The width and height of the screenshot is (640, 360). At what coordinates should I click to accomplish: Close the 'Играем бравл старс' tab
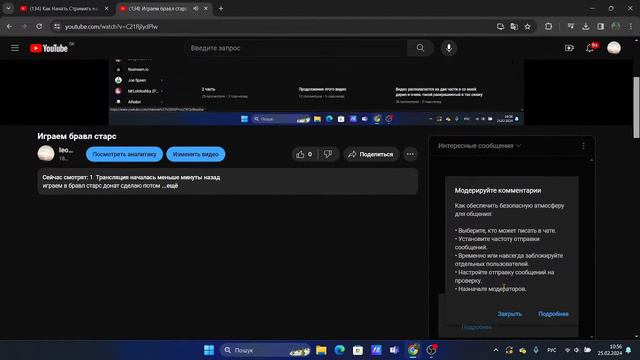206,8
